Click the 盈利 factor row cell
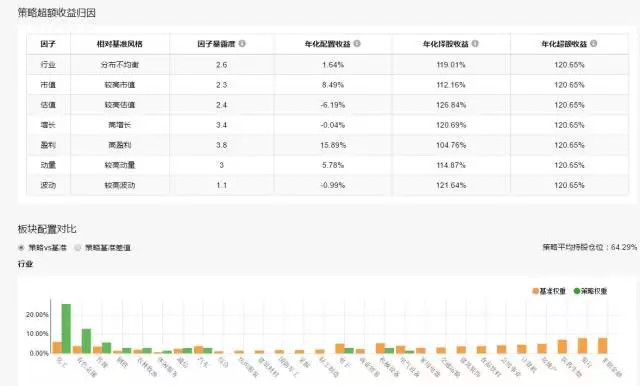 click(48, 145)
